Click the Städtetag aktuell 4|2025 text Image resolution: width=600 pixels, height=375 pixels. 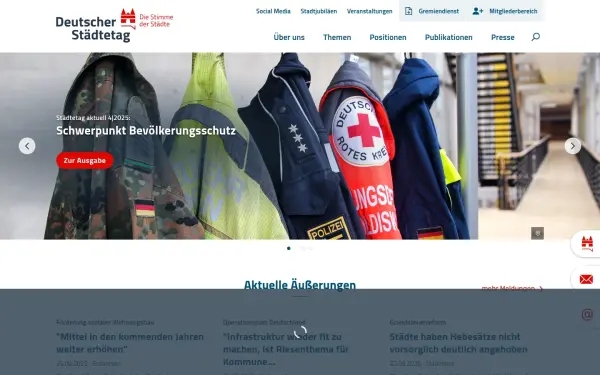[93, 117]
